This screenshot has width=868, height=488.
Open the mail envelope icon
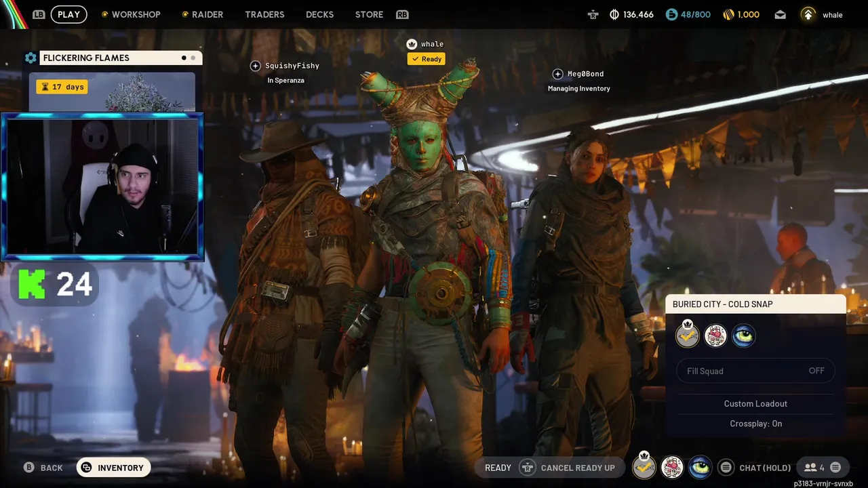coord(781,14)
